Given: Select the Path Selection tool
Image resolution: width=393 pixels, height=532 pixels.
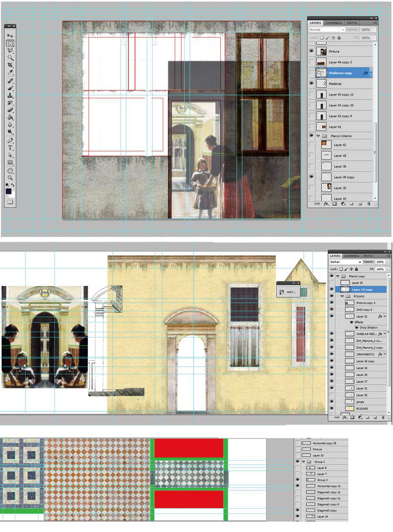Looking at the screenshot, I should tap(10, 155).
